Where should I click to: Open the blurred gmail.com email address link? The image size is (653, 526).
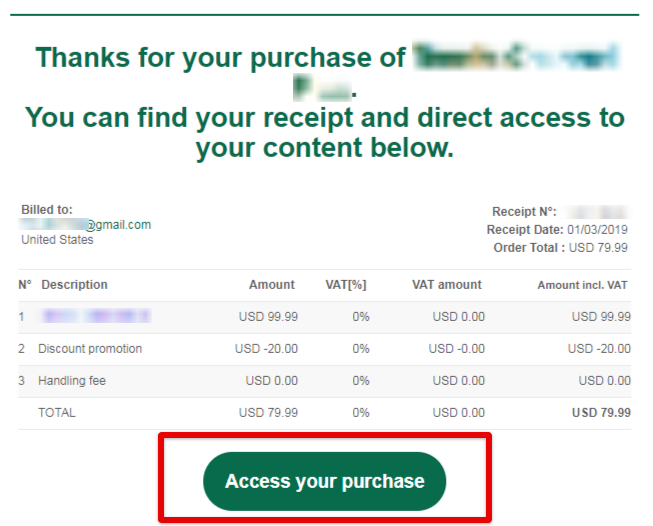pyautogui.click(x=86, y=225)
